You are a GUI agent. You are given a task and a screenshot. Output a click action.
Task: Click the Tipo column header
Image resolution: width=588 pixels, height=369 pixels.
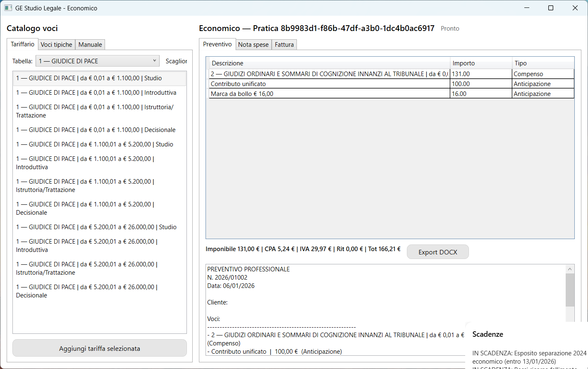coord(543,63)
